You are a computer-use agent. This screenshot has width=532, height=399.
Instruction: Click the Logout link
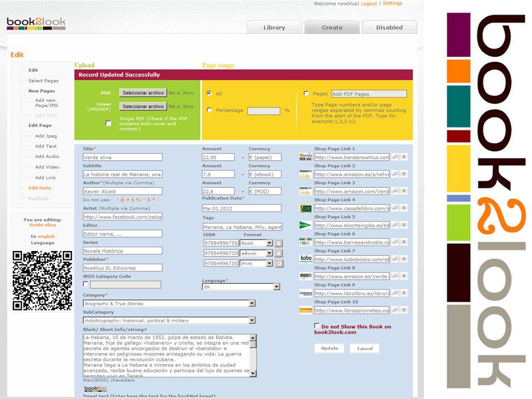[x=369, y=3]
